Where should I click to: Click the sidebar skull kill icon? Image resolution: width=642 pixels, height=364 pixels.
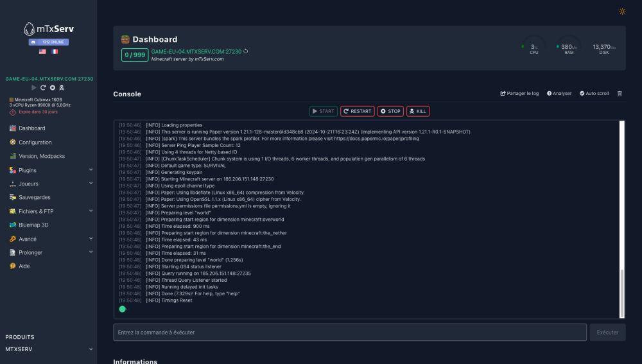[x=62, y=87]
